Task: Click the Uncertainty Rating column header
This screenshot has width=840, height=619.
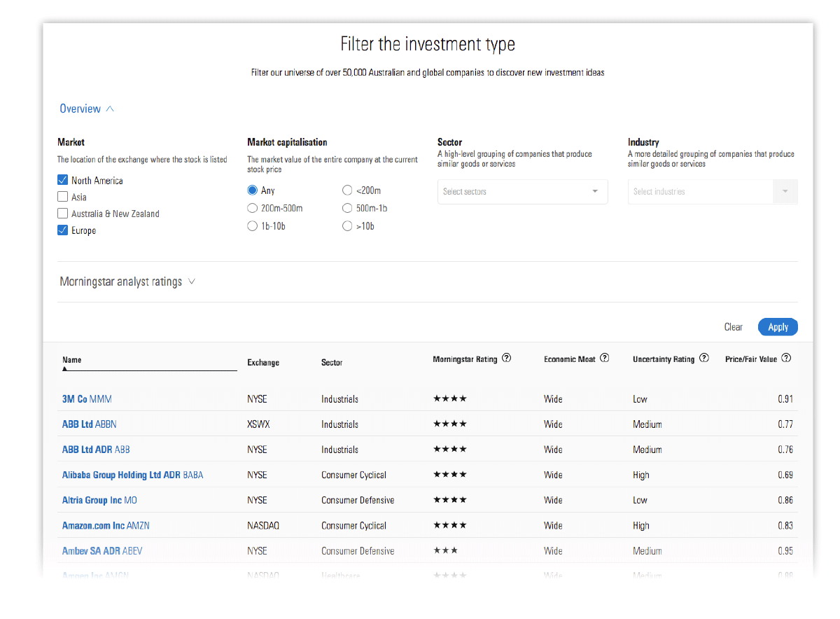Action: [664, 359]
